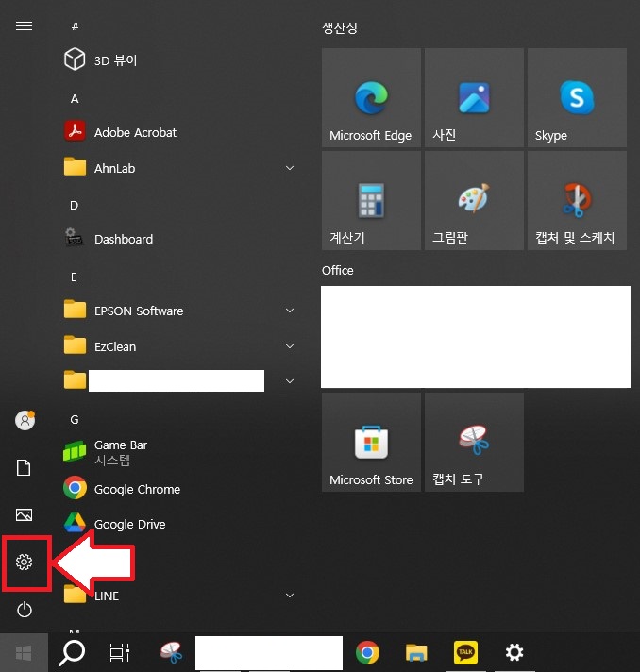640x672 pixels.
Task: Open the Microsoft Store tile
Action: click(x=371, y=443)
